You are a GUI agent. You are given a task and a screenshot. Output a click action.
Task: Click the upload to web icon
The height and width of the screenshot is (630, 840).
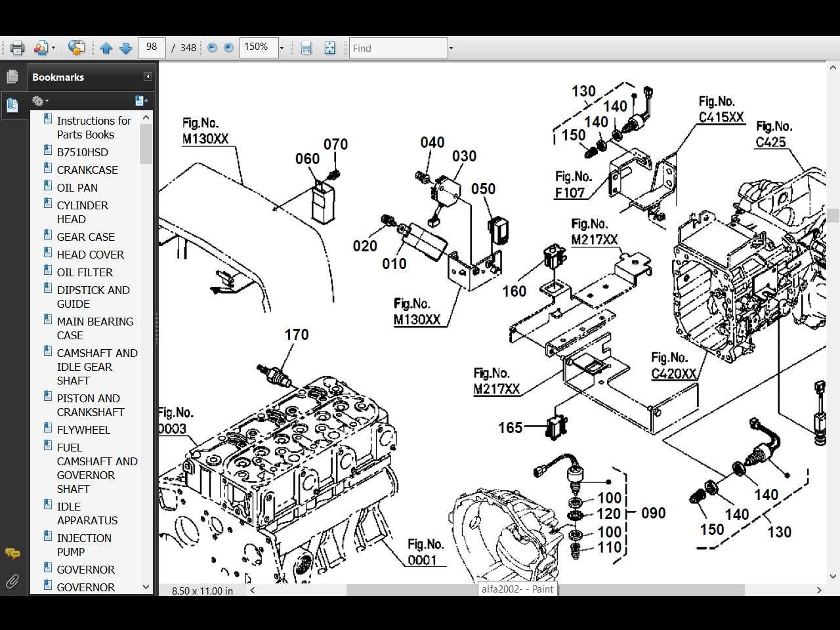[76, 47]
